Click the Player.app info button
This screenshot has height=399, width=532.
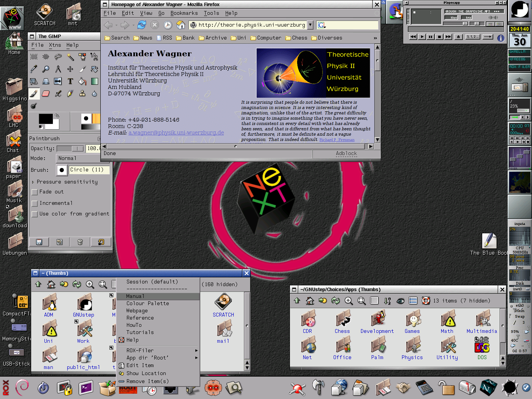(x=501, y=38)
